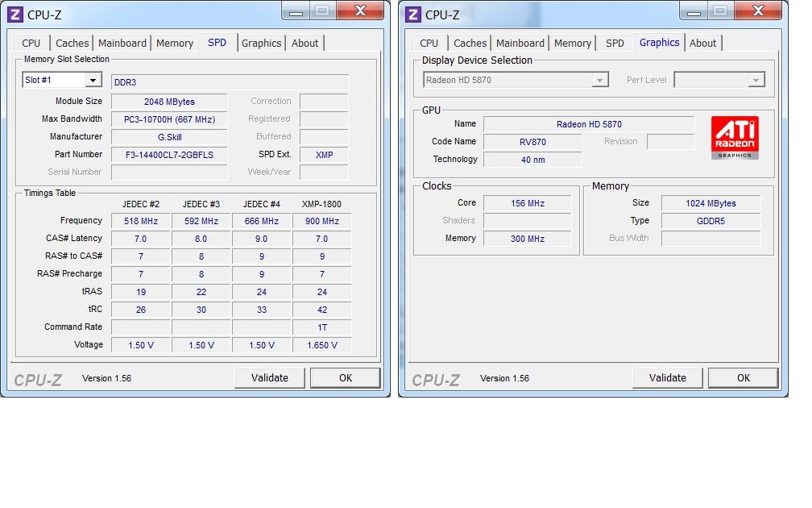This screenshot has width=812, height=508.
Task: Click XMP voltage 1.650 V
Action: (322, 345)
